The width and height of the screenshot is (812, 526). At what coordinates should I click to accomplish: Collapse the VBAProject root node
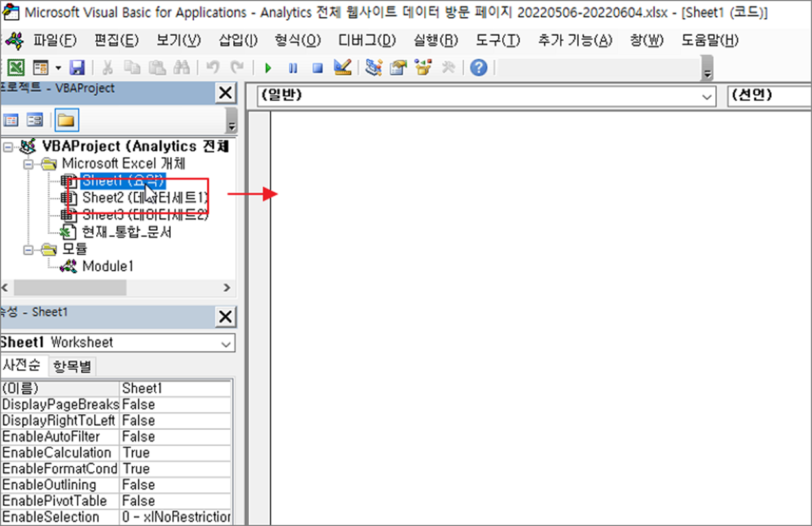click(x=7, y=147)
